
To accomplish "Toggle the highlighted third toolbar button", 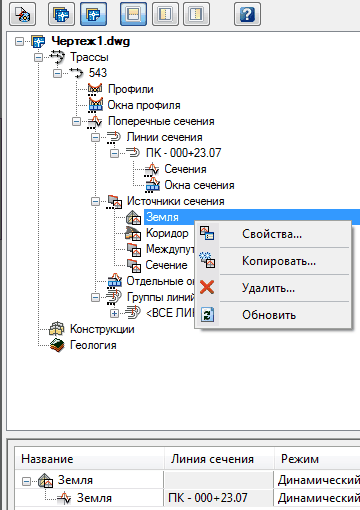I will (x=93, y=14).
